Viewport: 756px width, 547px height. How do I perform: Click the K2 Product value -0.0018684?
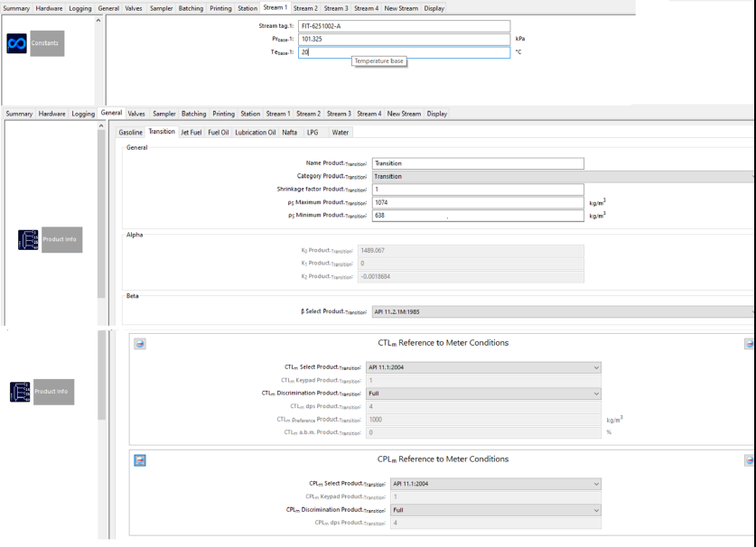[x=471, y=276]
